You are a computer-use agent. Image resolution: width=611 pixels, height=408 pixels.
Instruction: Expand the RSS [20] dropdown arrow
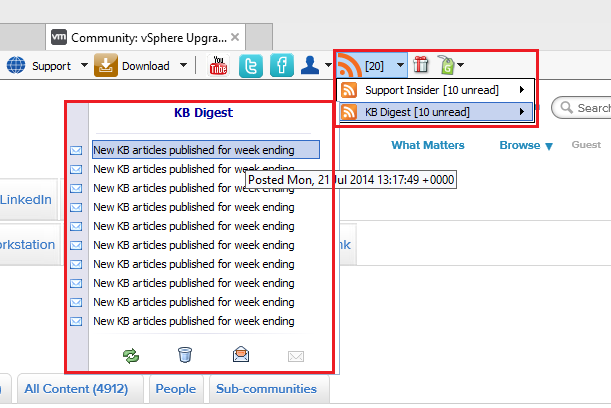pos(400,65)
